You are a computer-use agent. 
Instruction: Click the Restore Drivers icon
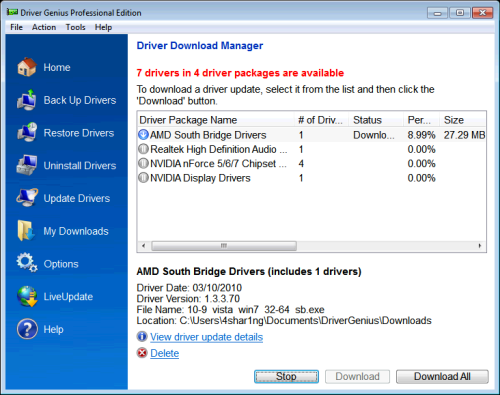pos(27,132)
